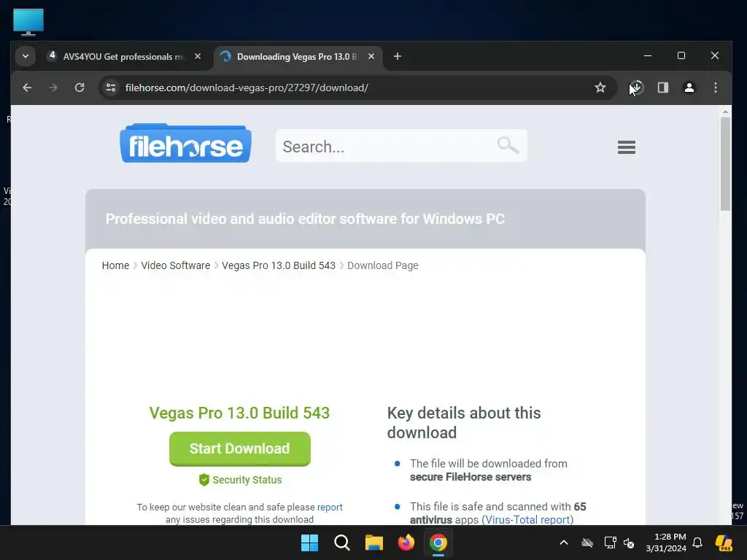Screen dimensions: 747x560
Task: Click the Vegas Pro 13.0 Build 543 heading
Action: pyautogui.click(x=239, y=413)
